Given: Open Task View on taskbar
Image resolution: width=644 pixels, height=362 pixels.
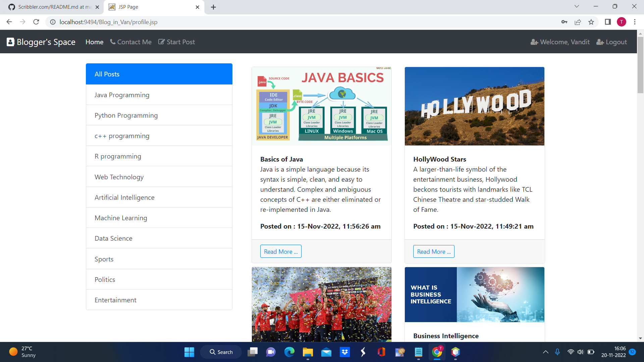Looking at the screenshot, I should tap(253, 352).
